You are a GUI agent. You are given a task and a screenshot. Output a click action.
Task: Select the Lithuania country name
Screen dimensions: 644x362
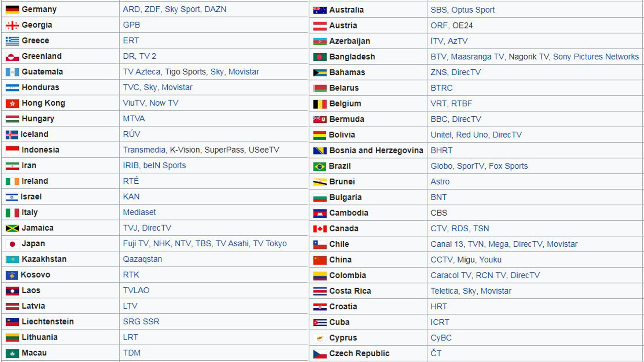pyautogui.click(x=40, y=337)
